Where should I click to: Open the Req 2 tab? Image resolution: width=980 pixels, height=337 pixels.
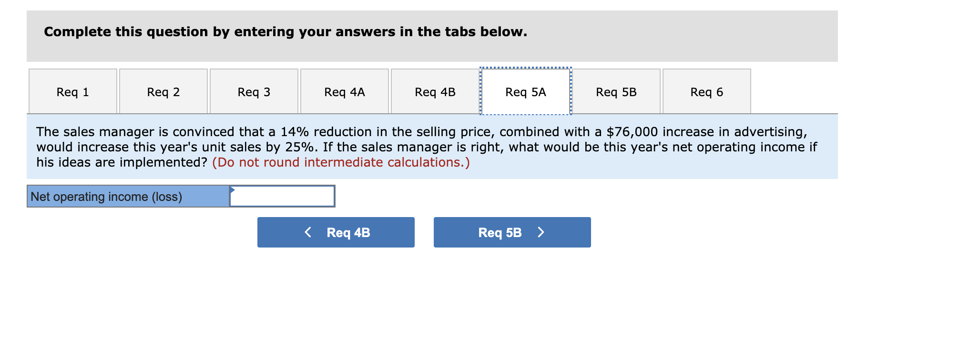pos(163,91)
